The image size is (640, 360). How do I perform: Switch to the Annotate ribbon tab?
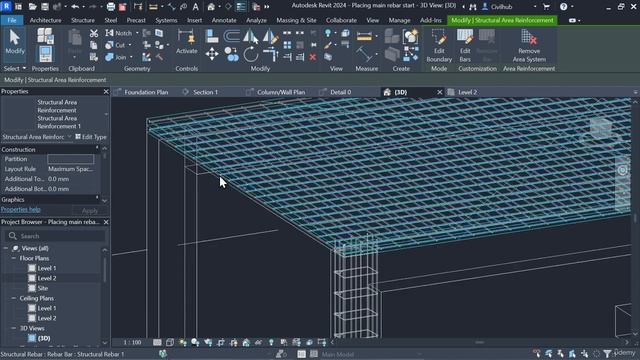(224, 20)
